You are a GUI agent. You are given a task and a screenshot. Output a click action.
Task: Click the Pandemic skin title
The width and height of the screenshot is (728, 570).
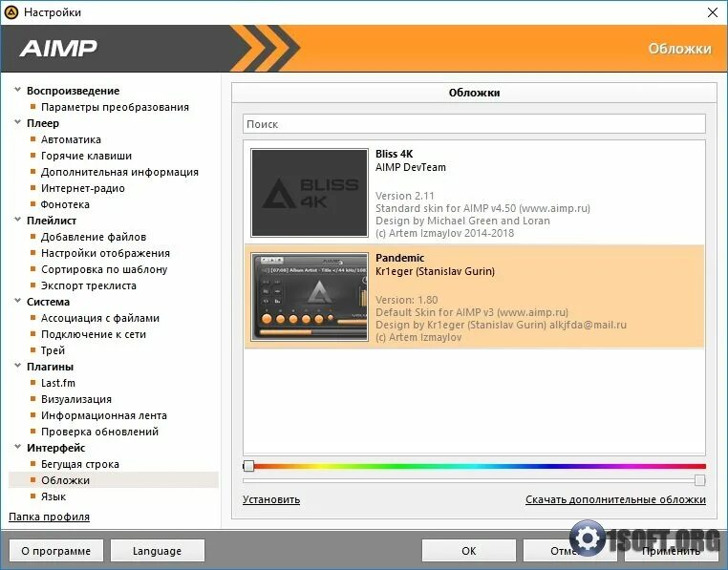(x=399, y=258)
